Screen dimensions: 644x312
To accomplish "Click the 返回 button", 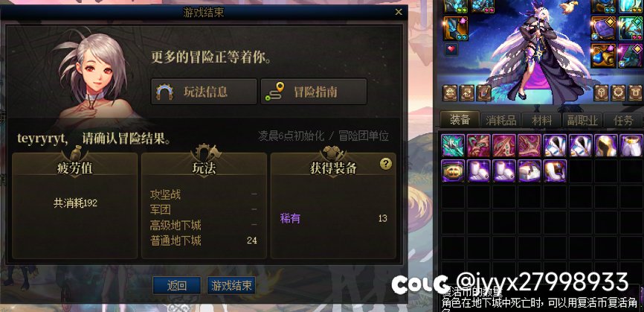I will (177, 286).
